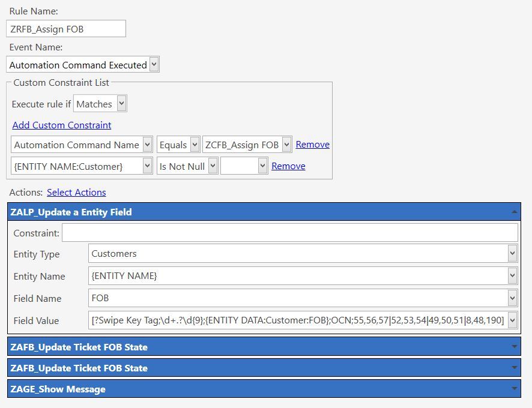The height and width of the screenshot is (408, 532).
Task: Remove the ENTITY NAME:Customer constraint
Action: pos(288,166)
